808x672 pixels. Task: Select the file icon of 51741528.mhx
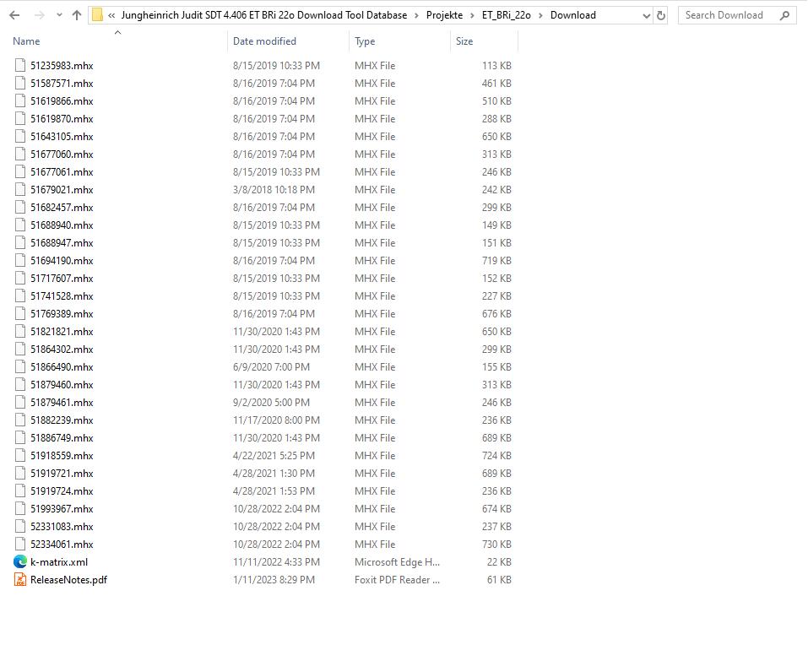(x=20, y=295)
